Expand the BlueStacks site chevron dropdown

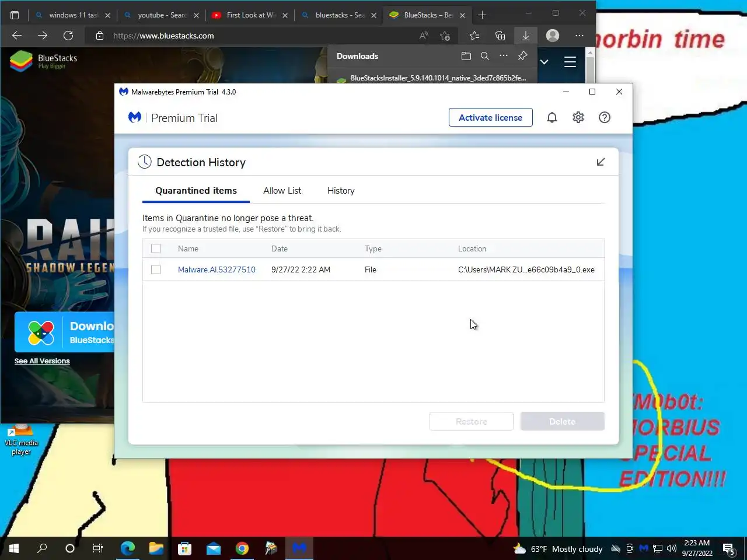click(544, 62)
